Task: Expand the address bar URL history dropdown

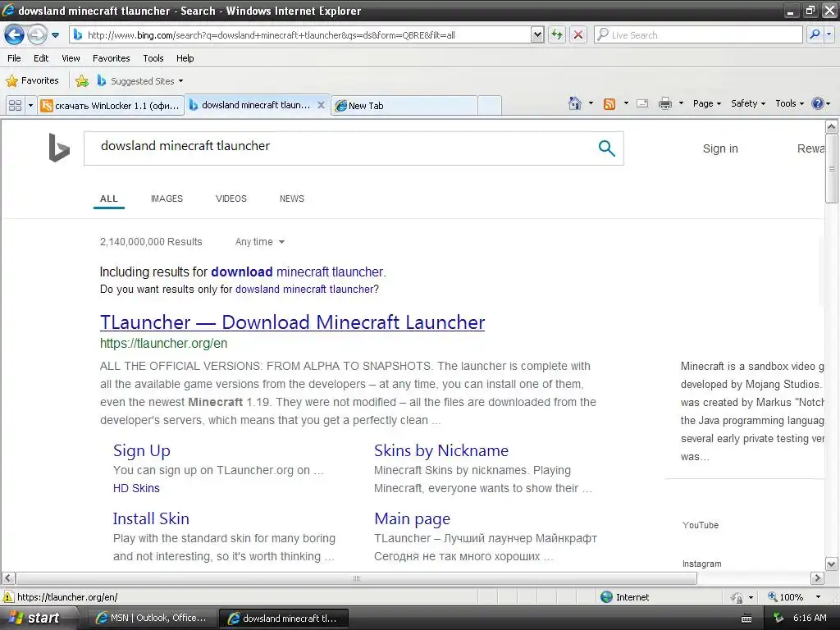Action: click(x=537, y=34)
